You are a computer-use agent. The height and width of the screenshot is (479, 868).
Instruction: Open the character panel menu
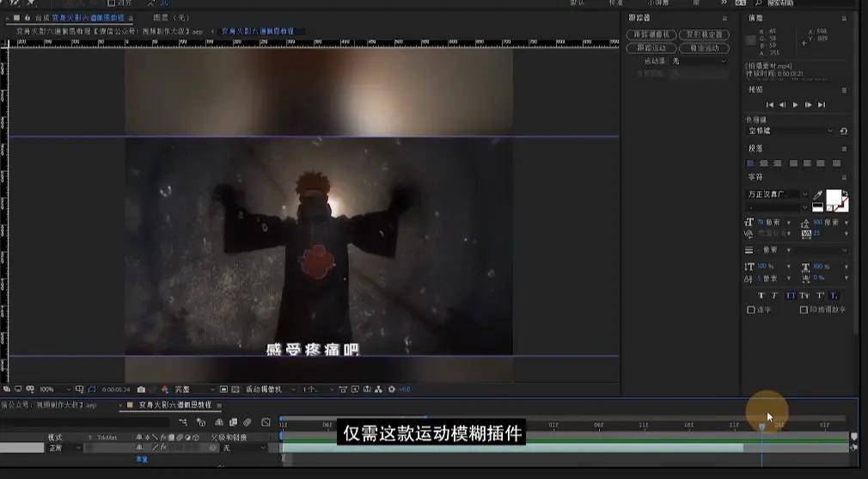[844, 177]
